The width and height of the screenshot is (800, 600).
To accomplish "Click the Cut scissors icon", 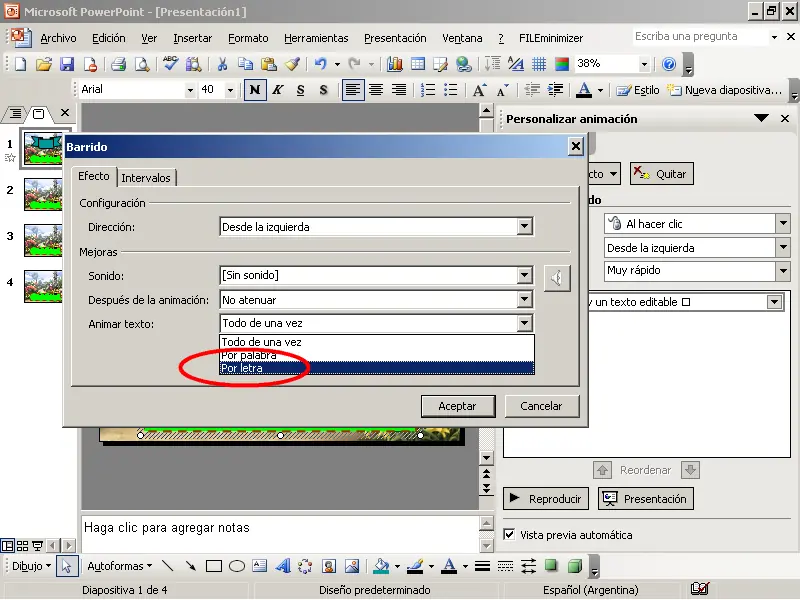I will pyautogui.click(x=221, y=64).
